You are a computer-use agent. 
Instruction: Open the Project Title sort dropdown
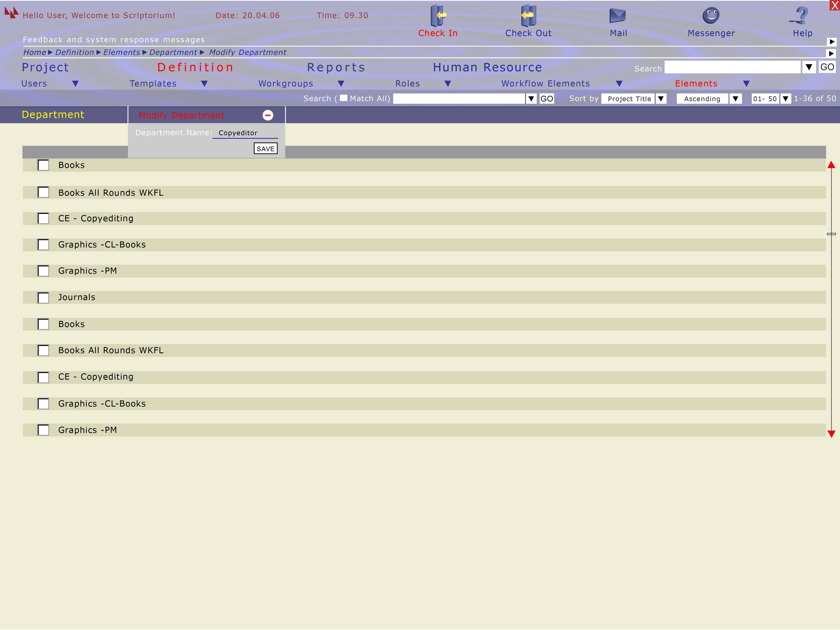661,99
